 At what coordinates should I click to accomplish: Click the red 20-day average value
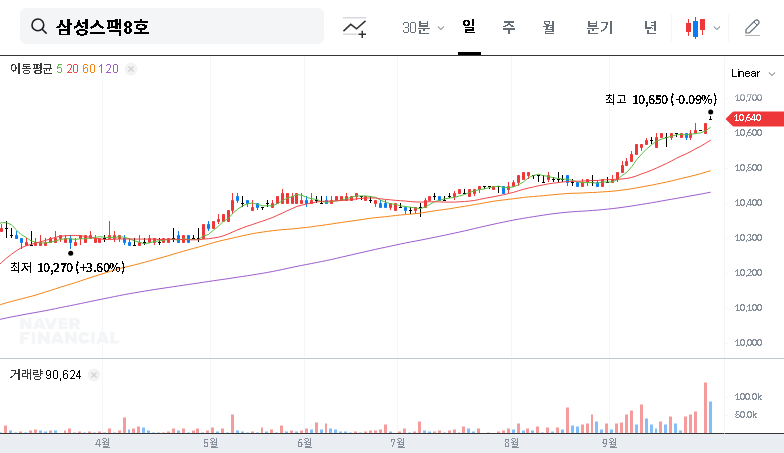pyautogui.click(x=72, y=68)
